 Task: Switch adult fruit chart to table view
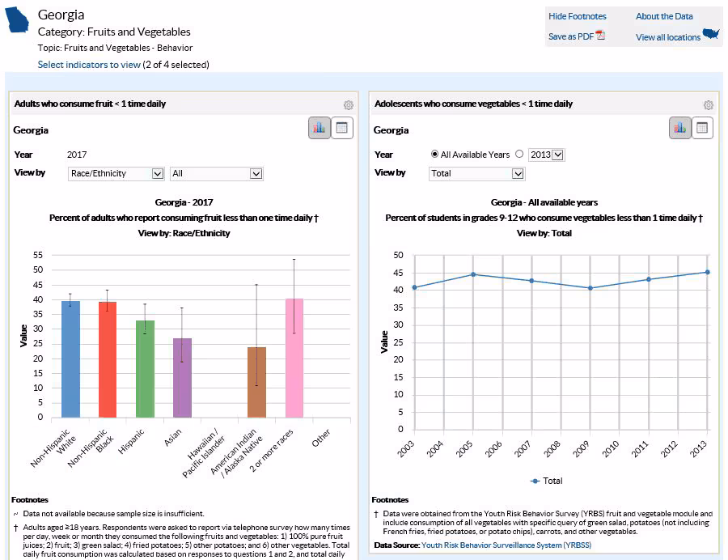click(x=343, y=127)
